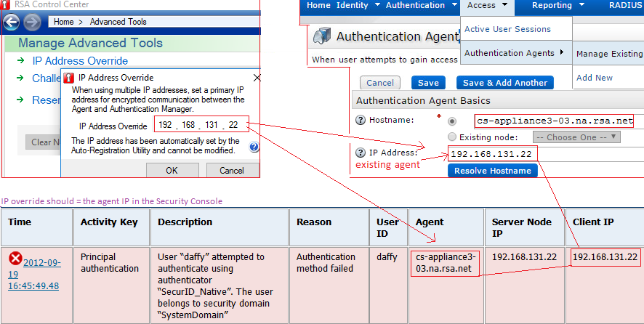The width and height of the screenshot is (644, 324).
Task: Click the back arrow in RSA Control Center
Action: coord(12,23)
